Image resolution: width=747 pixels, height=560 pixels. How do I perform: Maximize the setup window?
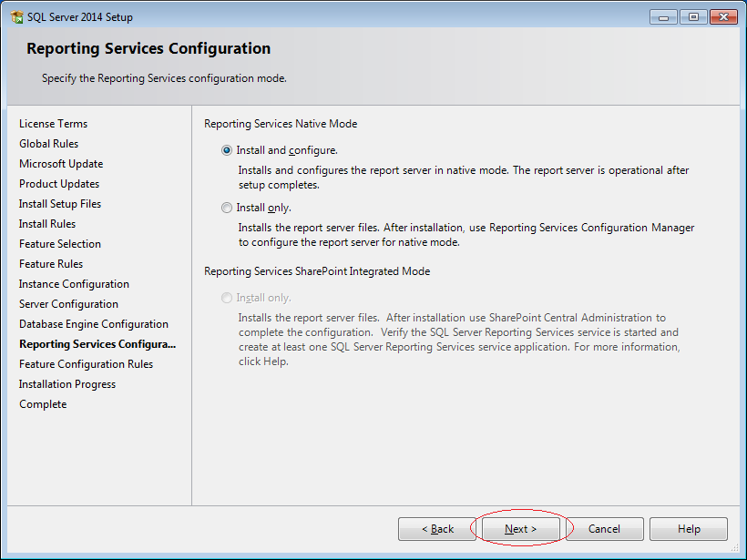(693, 17)
